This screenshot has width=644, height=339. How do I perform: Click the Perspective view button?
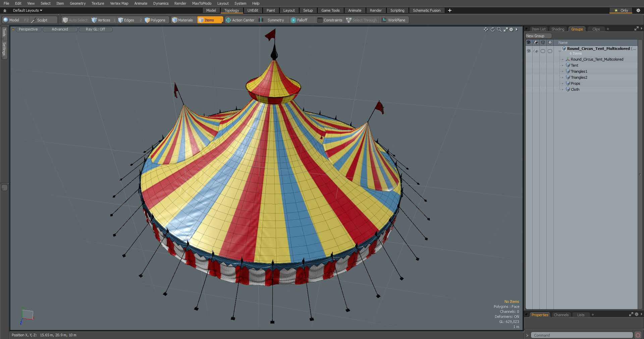point(28,29)
